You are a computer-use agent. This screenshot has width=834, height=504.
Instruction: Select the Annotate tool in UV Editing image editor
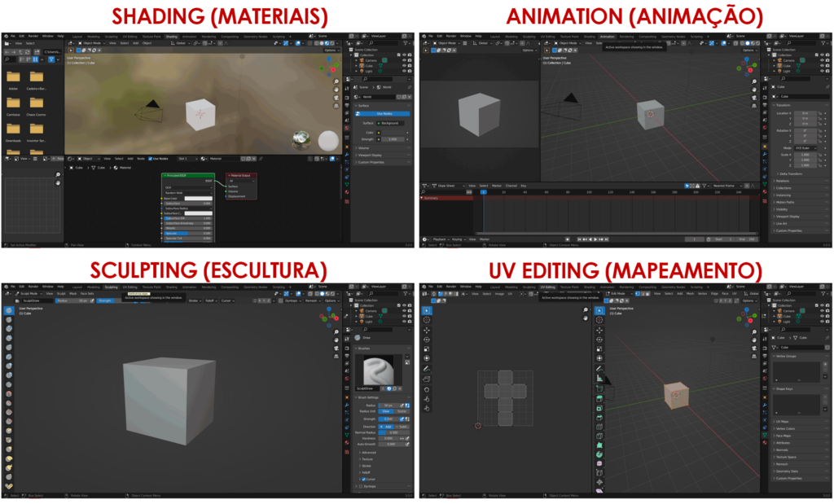coord(427,368)
